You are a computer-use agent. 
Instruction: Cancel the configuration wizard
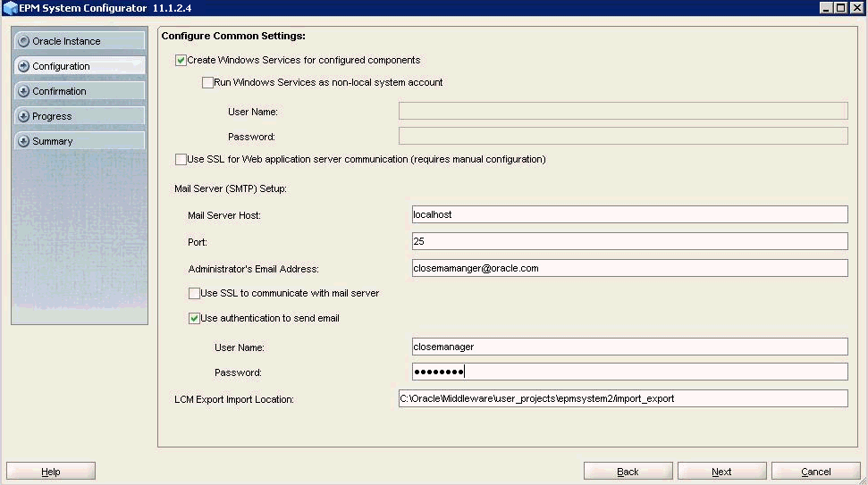point(815,472)
